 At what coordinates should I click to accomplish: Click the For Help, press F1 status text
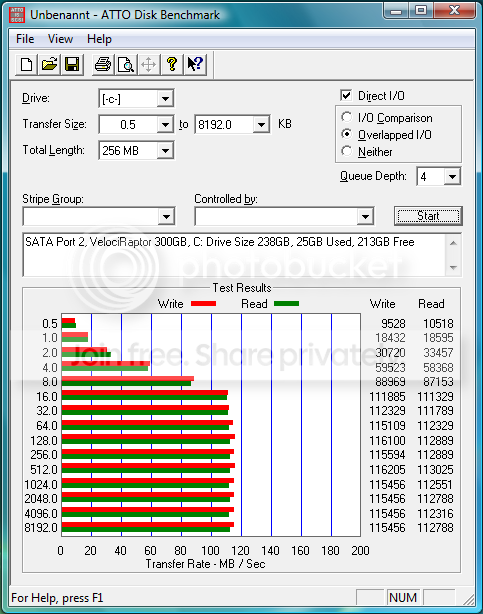click(57, 598)
